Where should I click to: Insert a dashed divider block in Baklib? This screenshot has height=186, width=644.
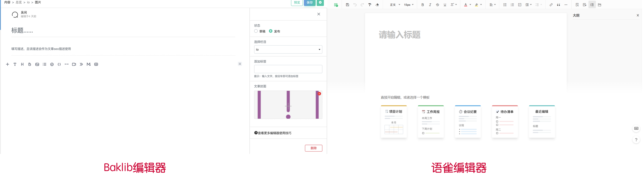pos(66,64)
